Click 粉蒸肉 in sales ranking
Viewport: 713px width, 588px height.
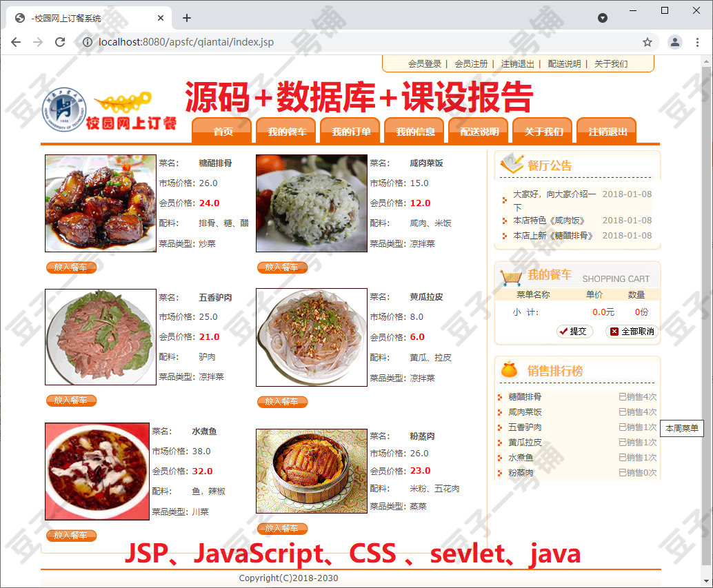tap(521, 473)
